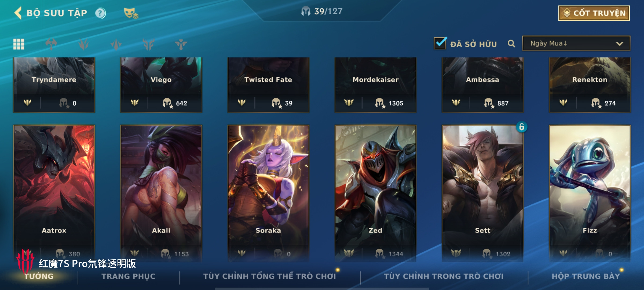This screenshot has height=290, width=644.
Task: Click the champion helmet count 39/127
Action: pos(322,11)
